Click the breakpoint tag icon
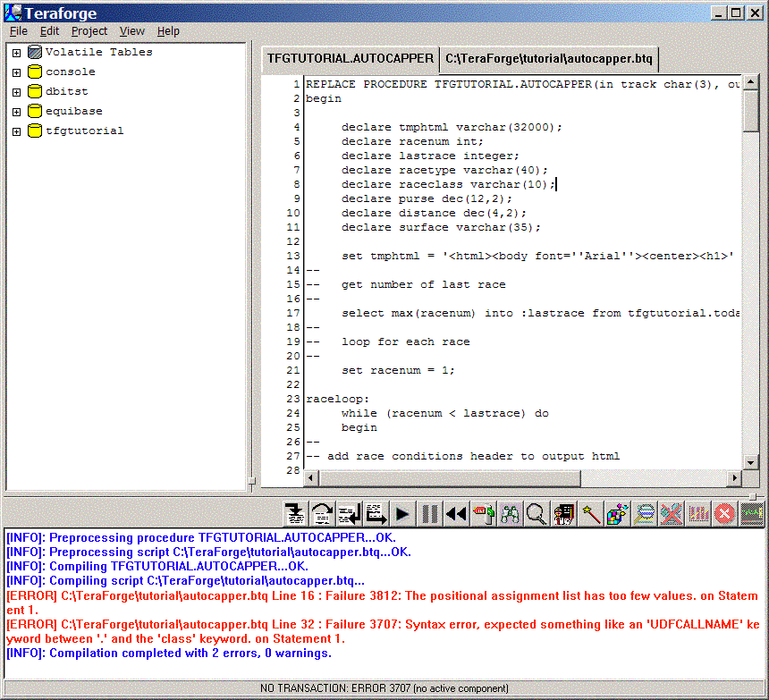The image size is (769, 700). tap(484, 514)
